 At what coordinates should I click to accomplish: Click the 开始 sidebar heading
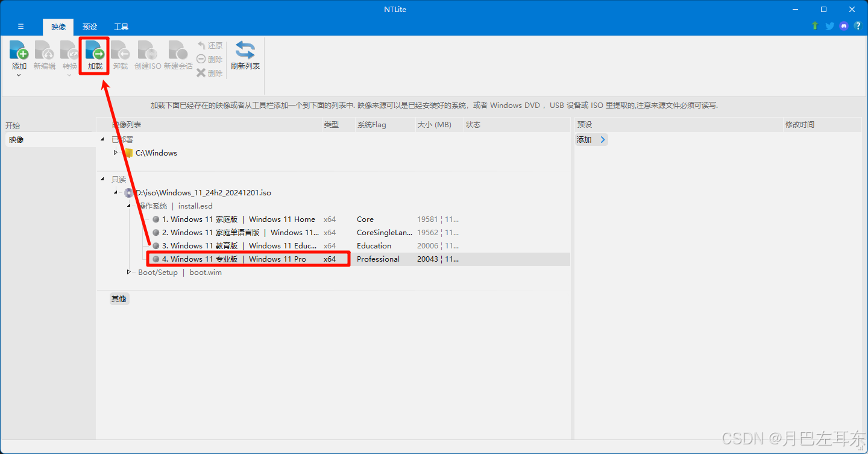pyautogui.click(x=13, y=126)
